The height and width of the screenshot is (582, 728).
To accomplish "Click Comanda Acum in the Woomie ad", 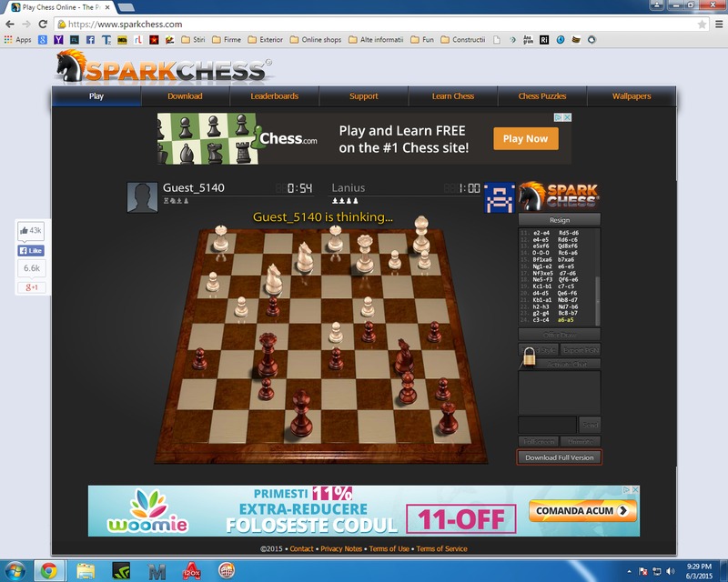I will 582,510.
